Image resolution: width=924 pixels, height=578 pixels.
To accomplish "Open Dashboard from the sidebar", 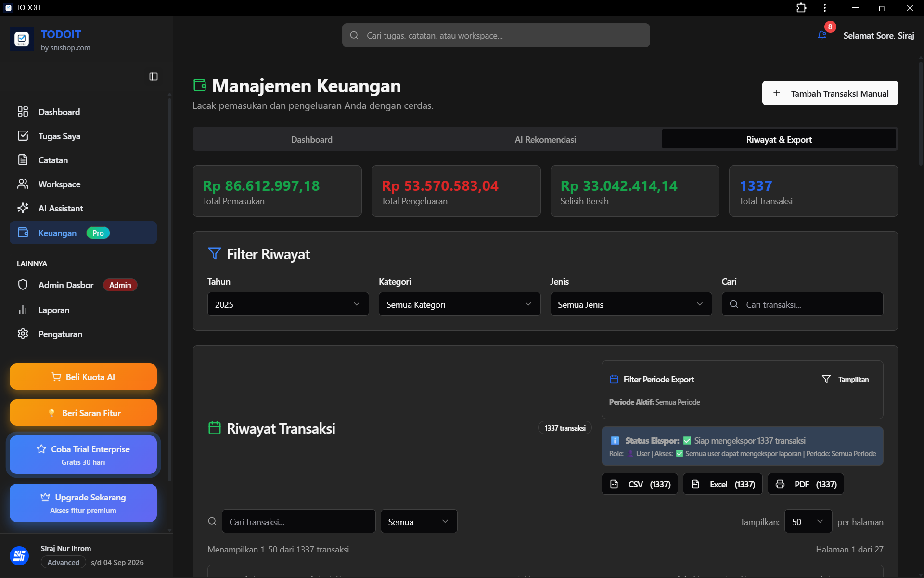I will tap(59, 112).
